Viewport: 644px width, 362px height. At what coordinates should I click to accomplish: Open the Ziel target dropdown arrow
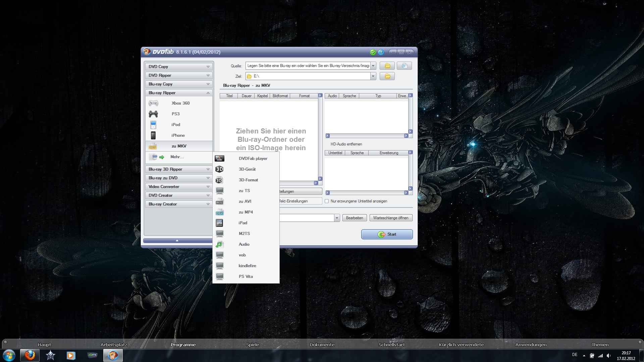point(373,76)
